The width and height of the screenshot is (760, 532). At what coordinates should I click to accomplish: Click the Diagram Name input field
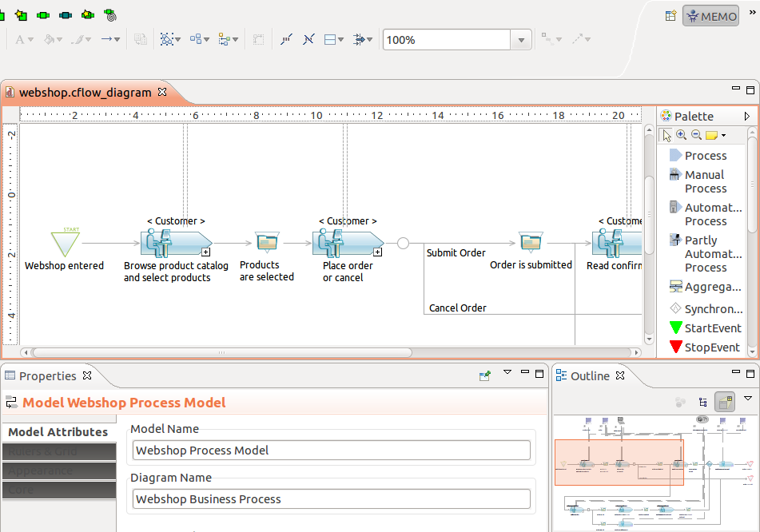332,499
